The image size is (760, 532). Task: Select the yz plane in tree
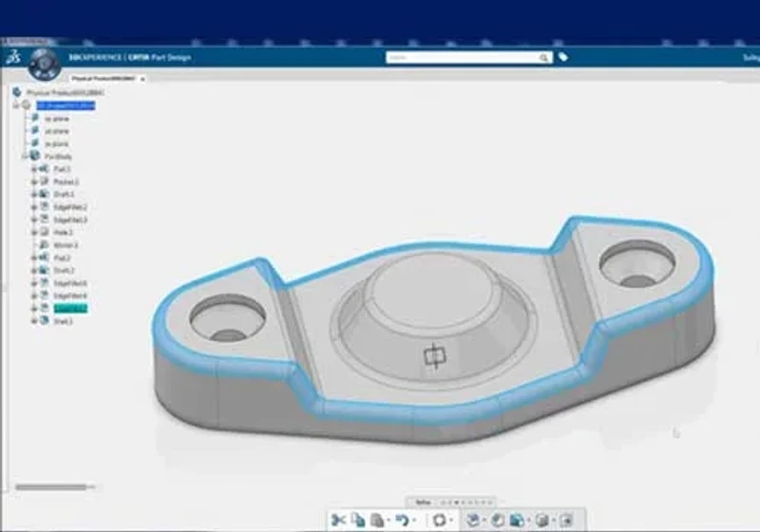click(x=57, y=131)
